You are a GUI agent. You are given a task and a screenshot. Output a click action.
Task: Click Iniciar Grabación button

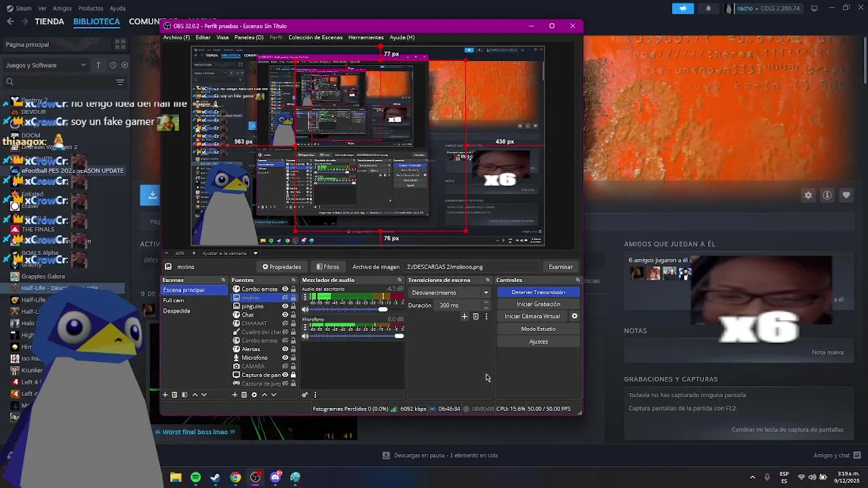click(538, 304)
